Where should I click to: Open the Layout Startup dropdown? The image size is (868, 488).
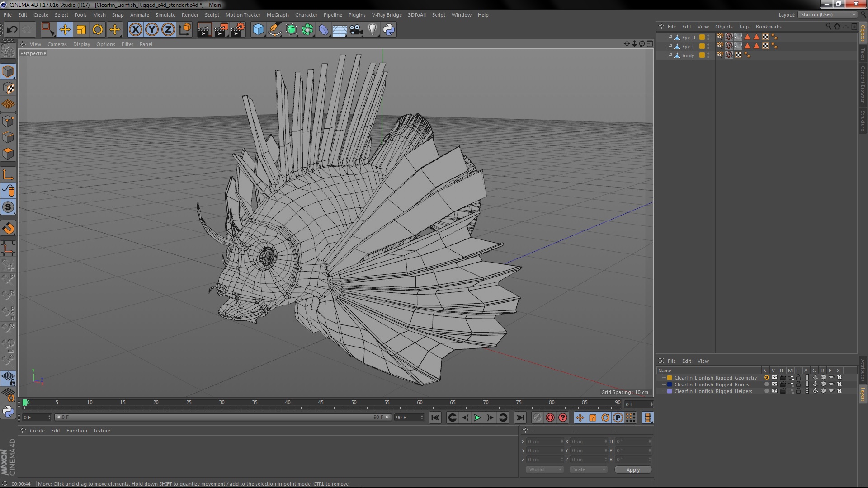(x=827, y=14)
